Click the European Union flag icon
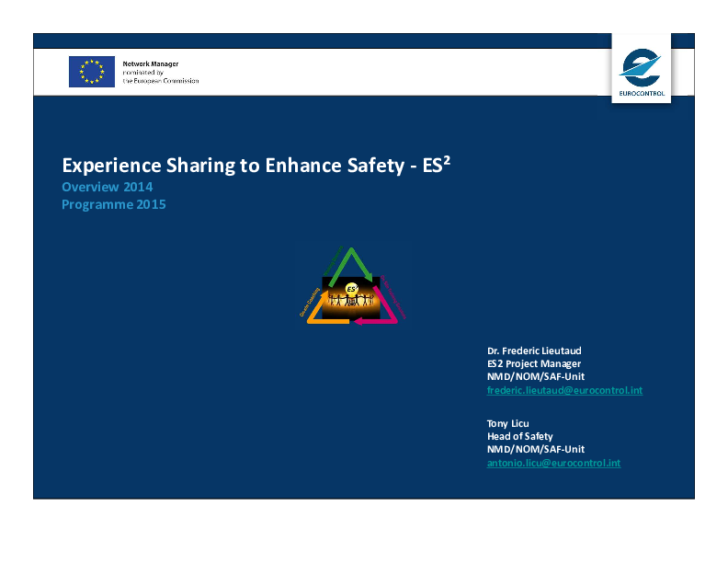The image size is (728, 563). coord(91,72)
